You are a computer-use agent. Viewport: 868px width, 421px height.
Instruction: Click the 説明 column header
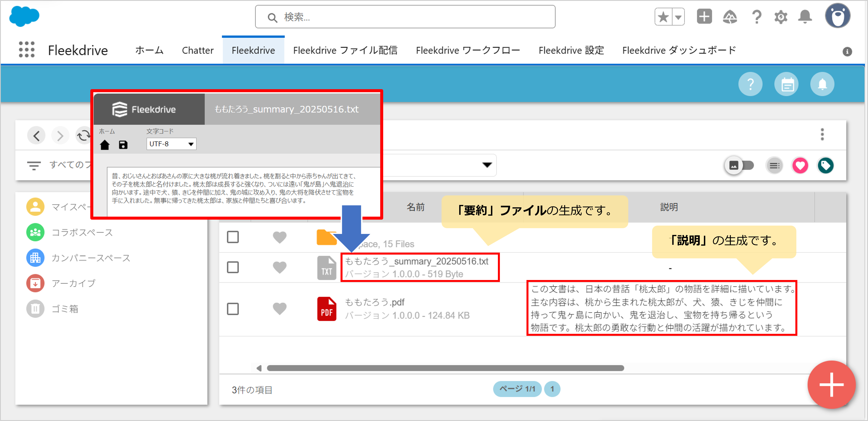pyautogui.click(x=669, y=207)
